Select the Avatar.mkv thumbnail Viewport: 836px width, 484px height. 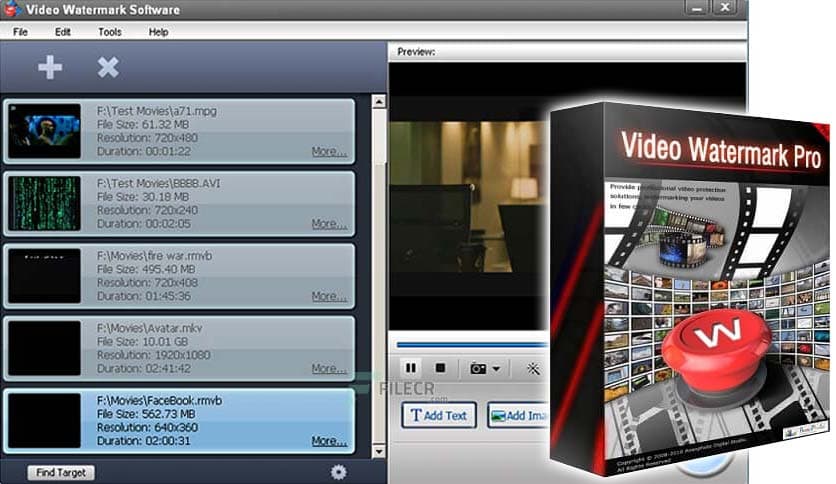44,348
